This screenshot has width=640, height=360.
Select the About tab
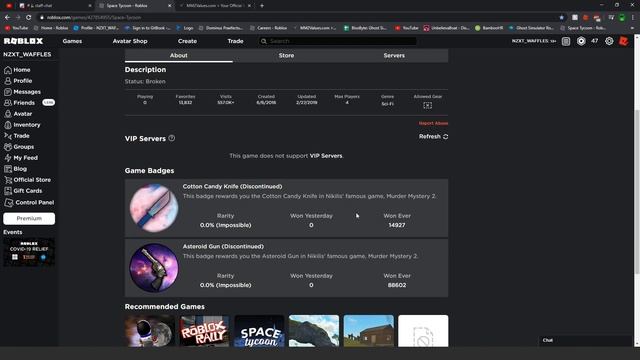179,56
